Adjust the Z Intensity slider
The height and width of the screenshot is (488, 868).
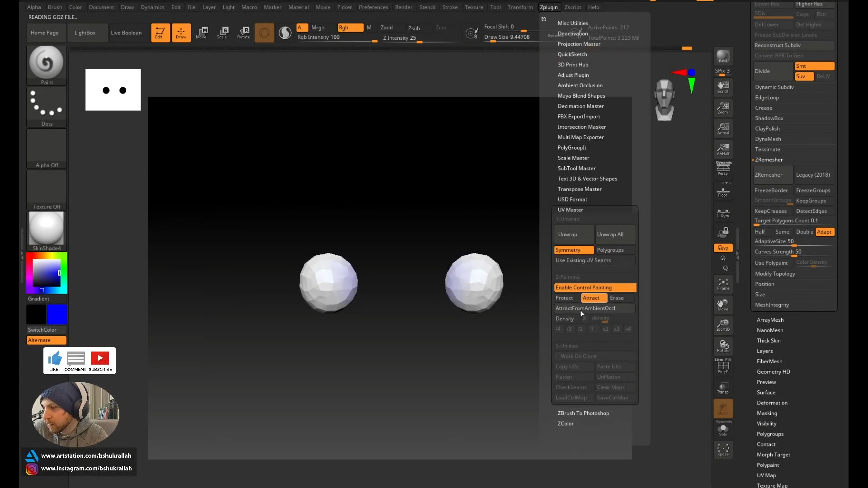(x=419, y=41)
